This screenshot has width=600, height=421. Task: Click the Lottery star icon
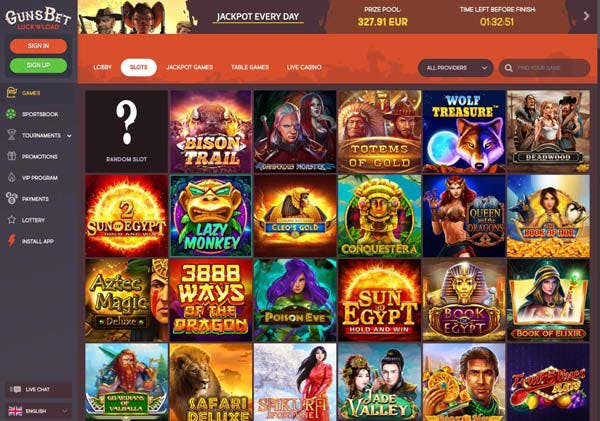coord(11,220)
